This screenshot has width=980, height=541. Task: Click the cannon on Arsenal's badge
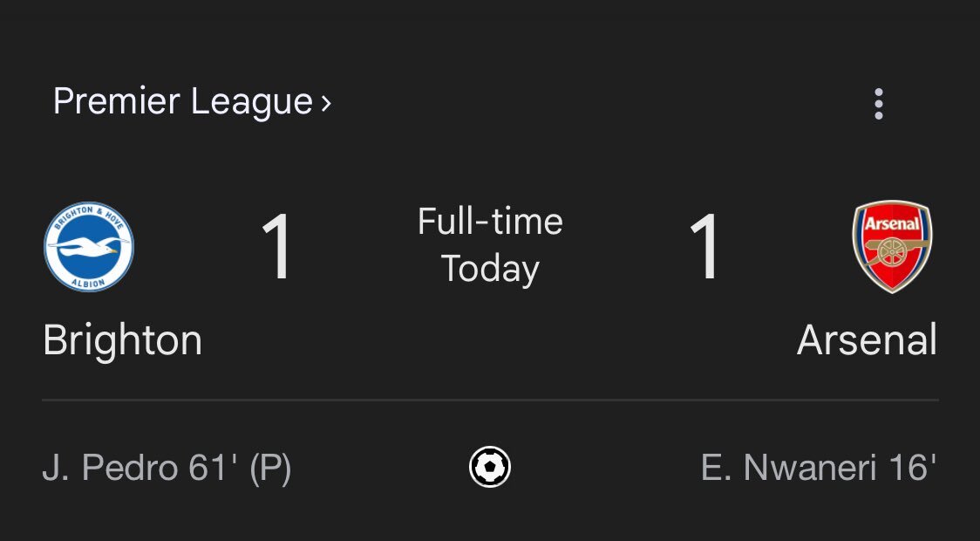pos(892,250)
